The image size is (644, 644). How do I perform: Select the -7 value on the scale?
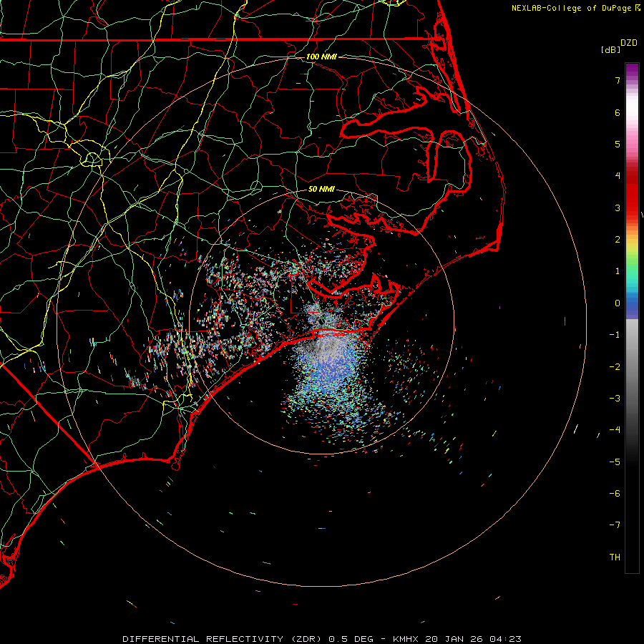click(615, 525)
